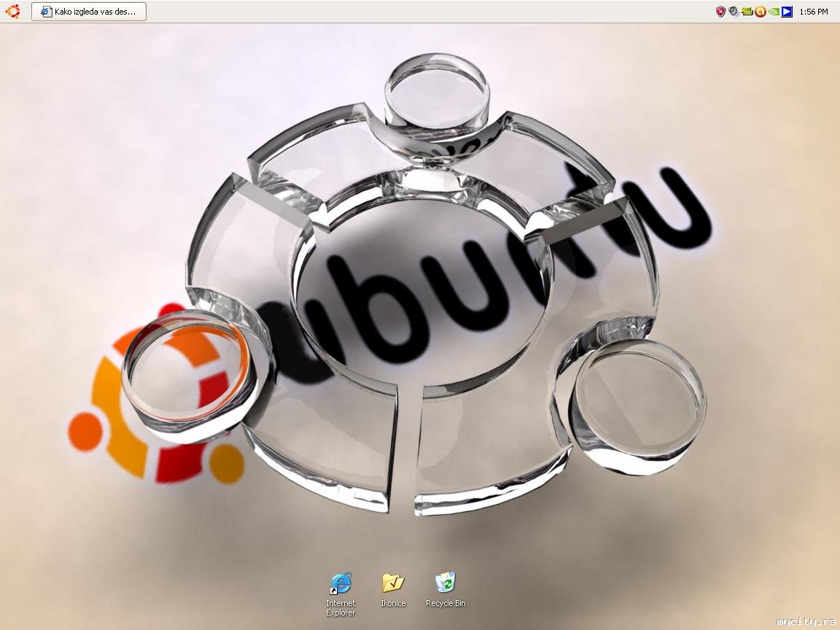The height and width of the screenshot is (630, 840).
Task: Click the 1:56 PM system clock
Action: pos(813,12)
